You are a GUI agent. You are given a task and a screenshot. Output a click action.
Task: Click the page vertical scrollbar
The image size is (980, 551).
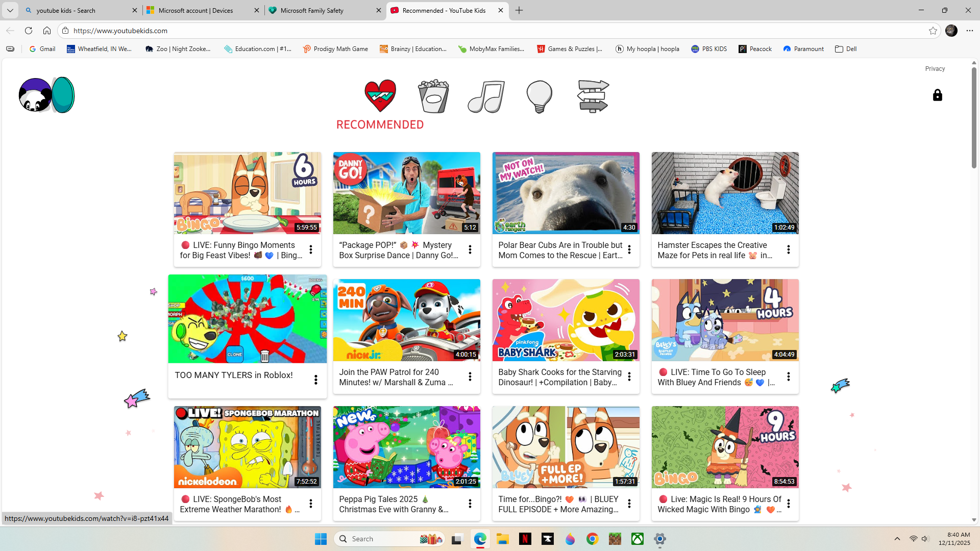point(974,117)
